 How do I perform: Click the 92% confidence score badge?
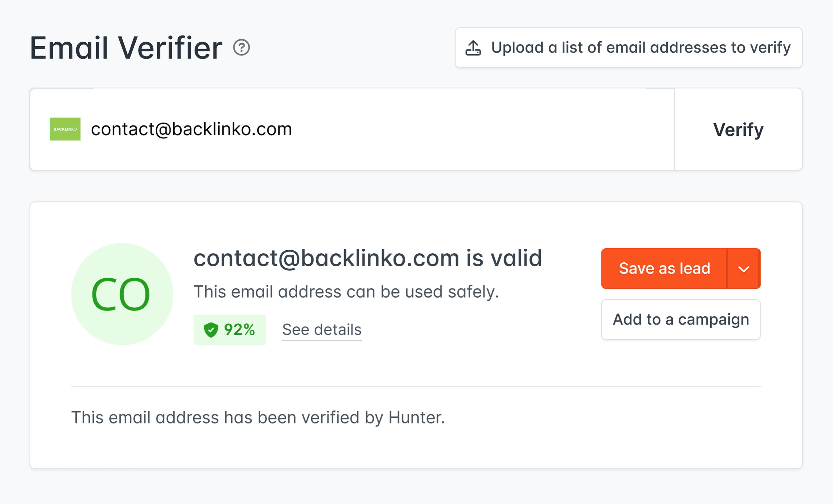coord(230,329)
